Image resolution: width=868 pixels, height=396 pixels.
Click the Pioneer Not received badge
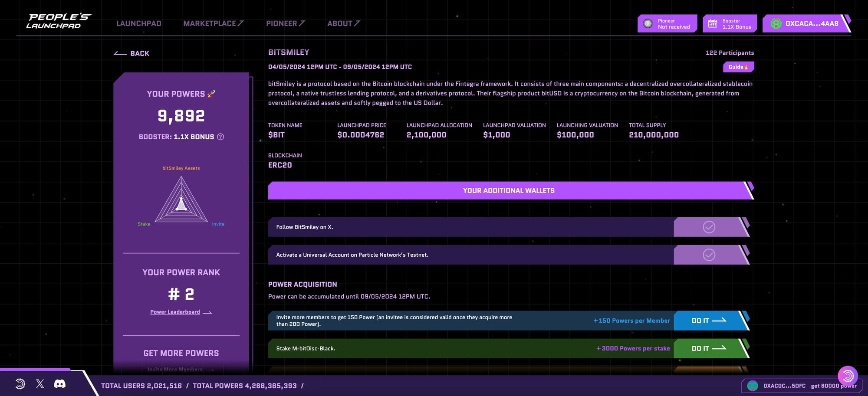[x=667, y=23]
